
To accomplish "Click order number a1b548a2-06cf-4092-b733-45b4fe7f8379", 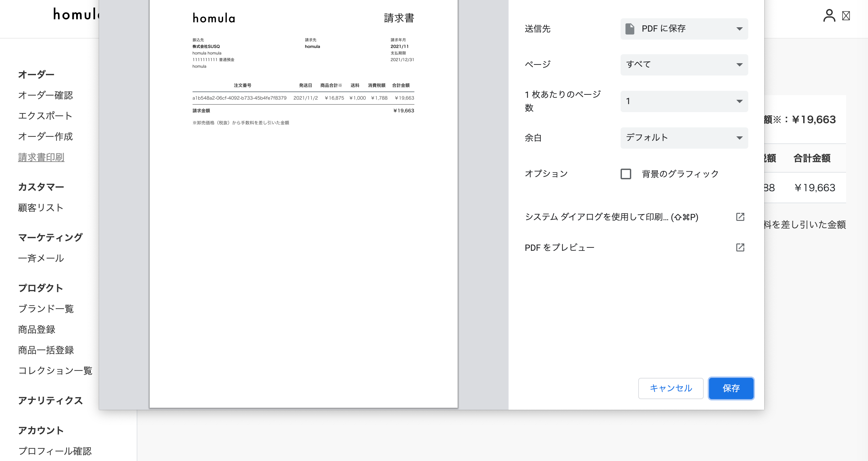I will 239,98.
